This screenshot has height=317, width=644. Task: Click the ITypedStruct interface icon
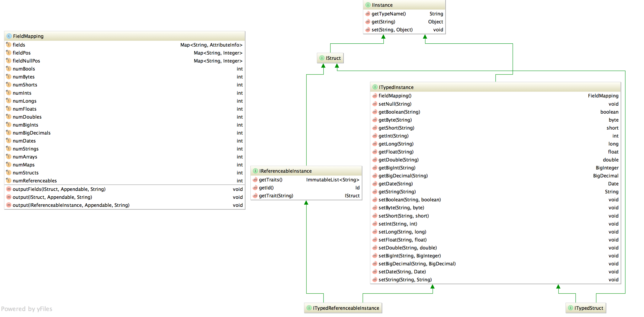click(570, 308)
